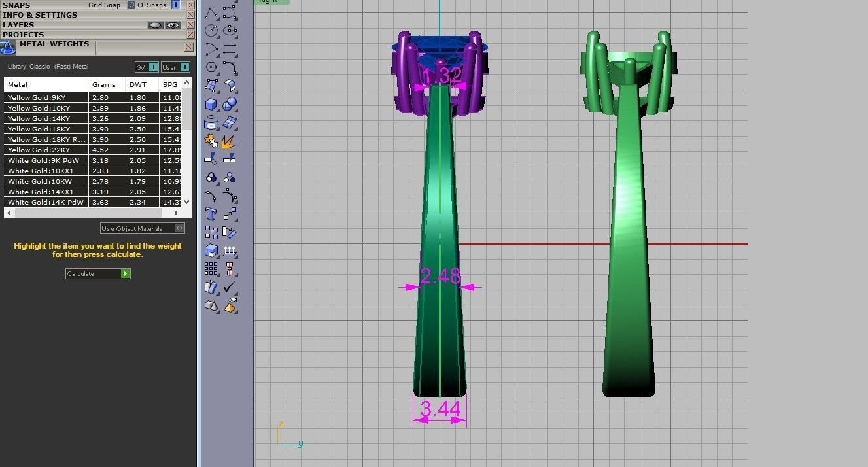868x467 pixels.
Task: Click the 2.48 dimension annotation
Action: coord(440,276)
